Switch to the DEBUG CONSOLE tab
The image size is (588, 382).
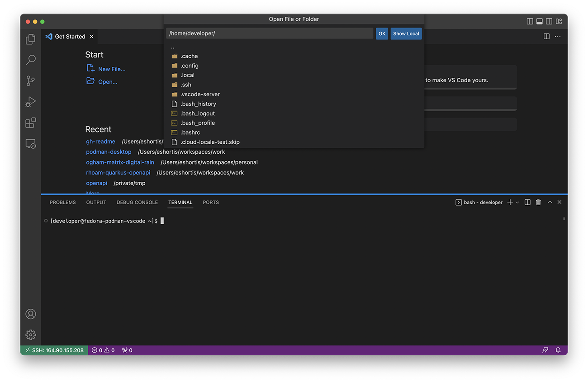[x=137, y=203]
